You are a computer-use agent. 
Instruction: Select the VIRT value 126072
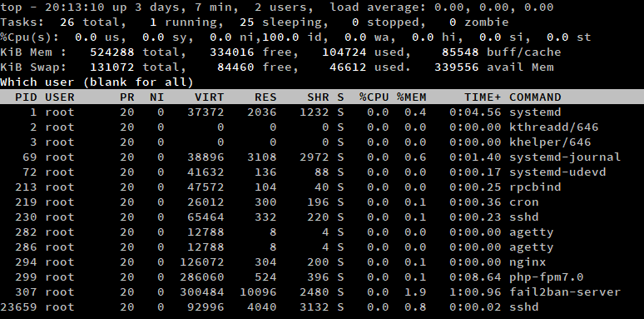[202, 262]
